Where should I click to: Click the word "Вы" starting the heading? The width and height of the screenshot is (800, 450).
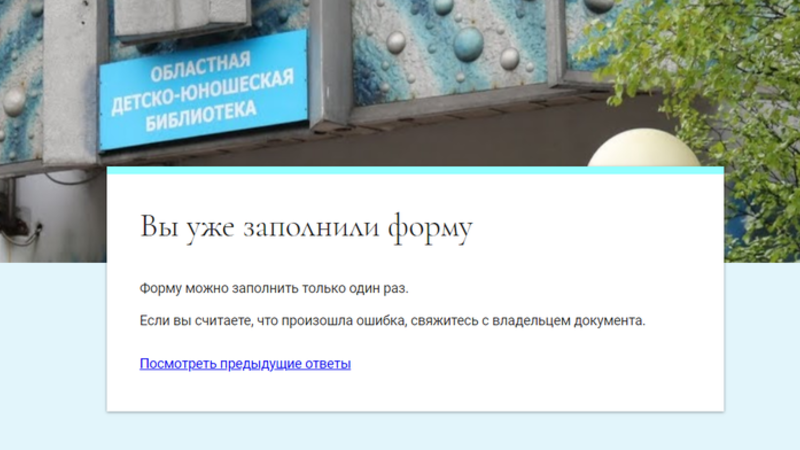[158, 227]
